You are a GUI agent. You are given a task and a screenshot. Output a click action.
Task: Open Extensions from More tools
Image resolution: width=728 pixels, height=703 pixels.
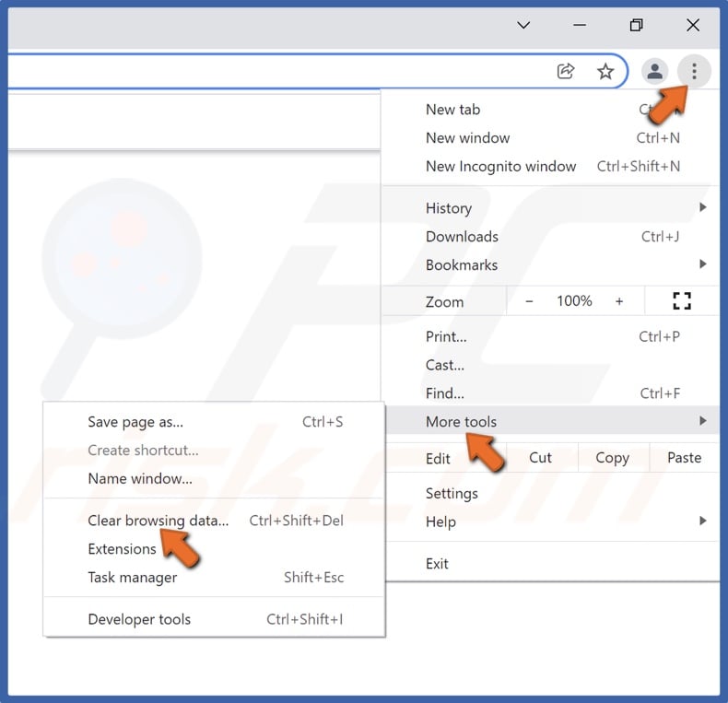[x=214, y=549]
